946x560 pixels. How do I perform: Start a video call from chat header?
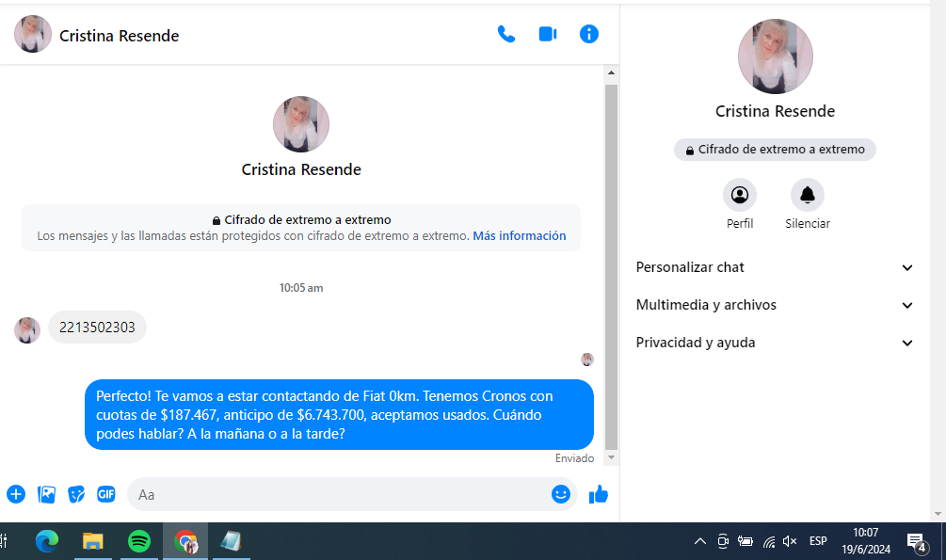click(x=548, y=35)
